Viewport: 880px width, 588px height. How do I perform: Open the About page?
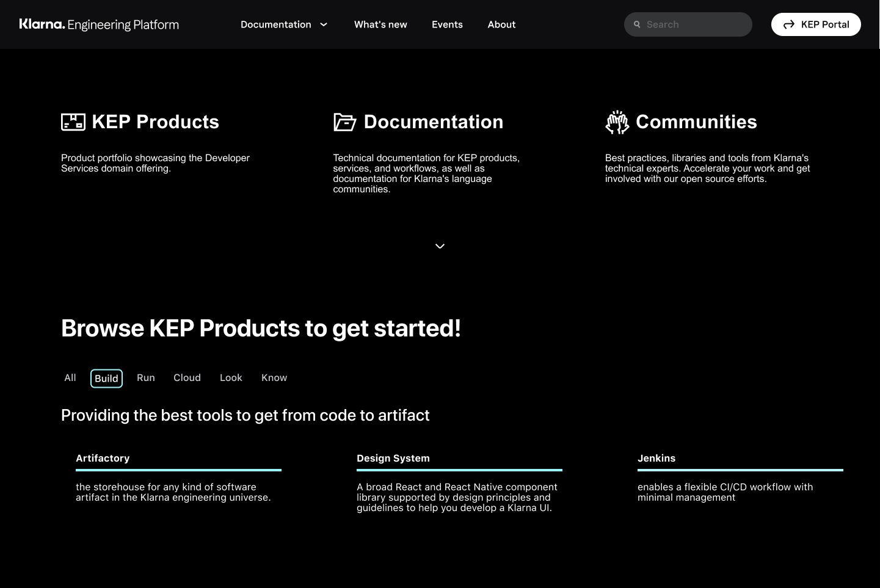tap(501, 24)
